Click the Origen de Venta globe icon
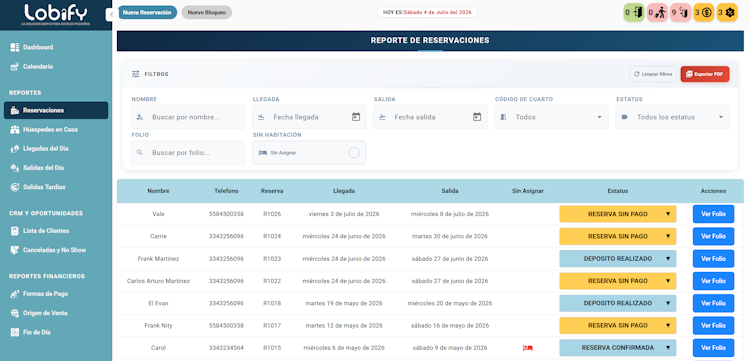The width and height of the screenshot is (750, 361). pos(14,313)
